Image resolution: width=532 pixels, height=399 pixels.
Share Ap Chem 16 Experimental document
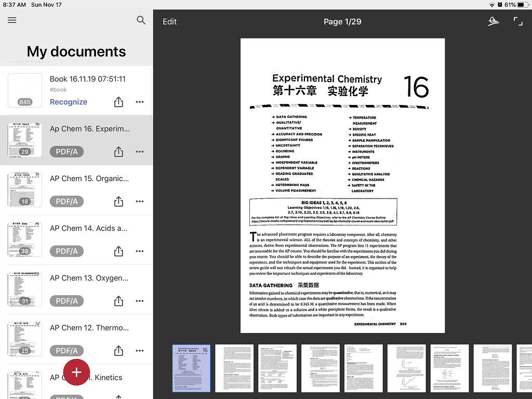tap(118, 152)
